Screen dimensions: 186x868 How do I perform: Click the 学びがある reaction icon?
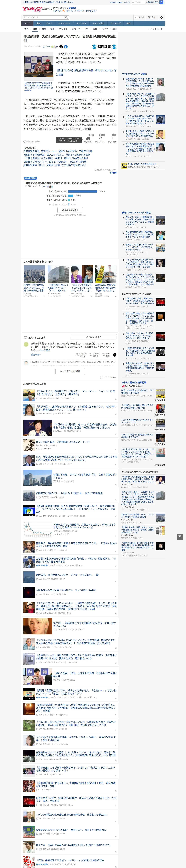[89, 138]
